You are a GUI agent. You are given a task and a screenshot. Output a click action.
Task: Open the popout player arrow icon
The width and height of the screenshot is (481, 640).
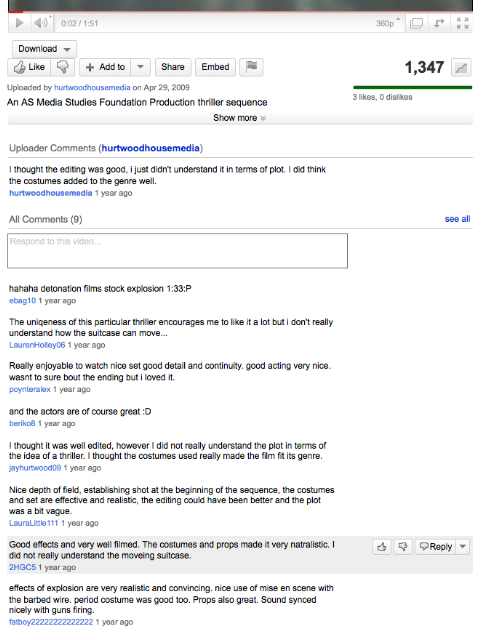click(439, 23)
